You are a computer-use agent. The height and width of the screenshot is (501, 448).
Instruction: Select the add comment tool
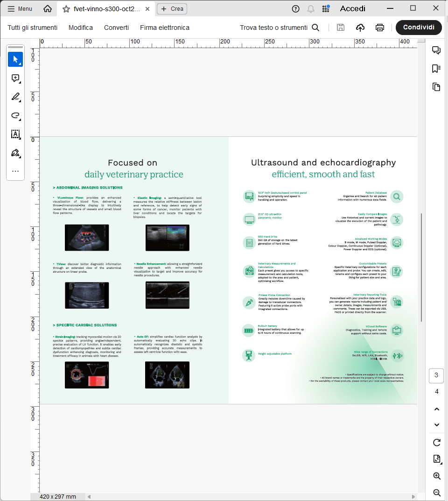[x=15, y=78]
